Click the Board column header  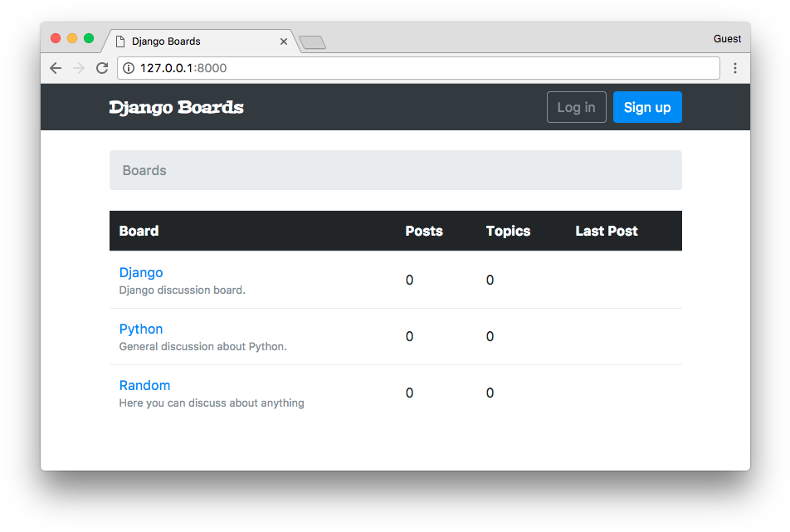pos(139,231)
